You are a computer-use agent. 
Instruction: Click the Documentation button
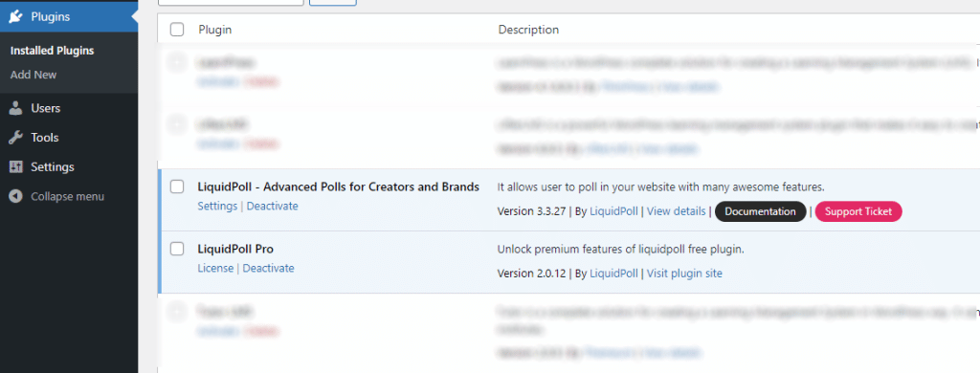coord(761,211)
